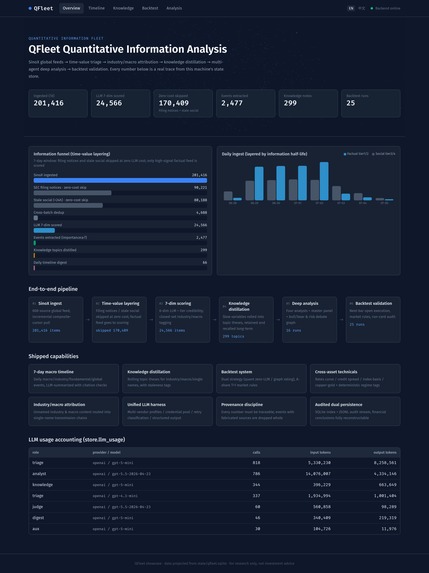Click the SEC filing notices funnel bar
The width and height of the screenshot is (429, 573).
click(72, 193)
